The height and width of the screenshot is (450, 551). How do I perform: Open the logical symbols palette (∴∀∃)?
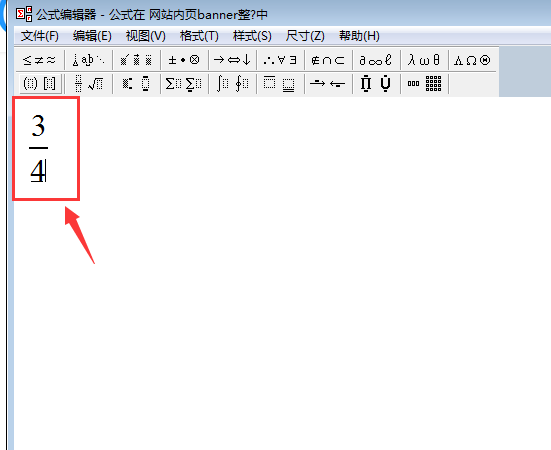coord(280,60)
